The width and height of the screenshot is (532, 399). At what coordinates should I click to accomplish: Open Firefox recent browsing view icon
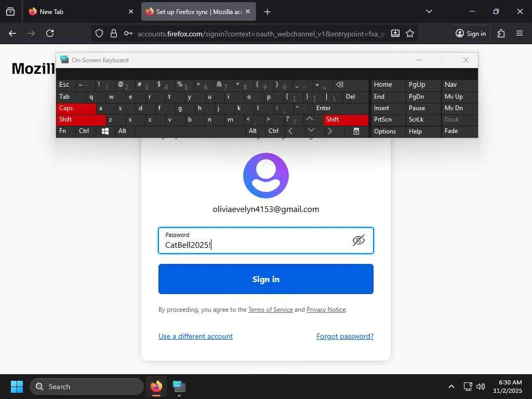pyautogui.click(x=10, y=11)
